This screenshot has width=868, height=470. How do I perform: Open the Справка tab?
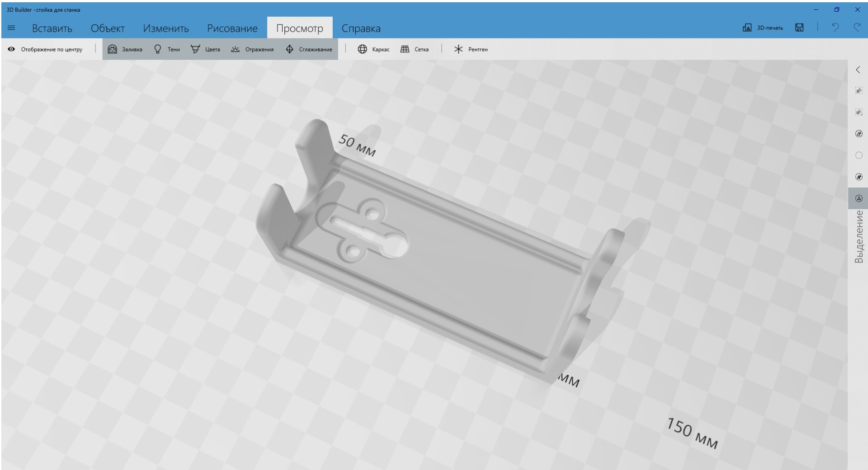[361, 28]
